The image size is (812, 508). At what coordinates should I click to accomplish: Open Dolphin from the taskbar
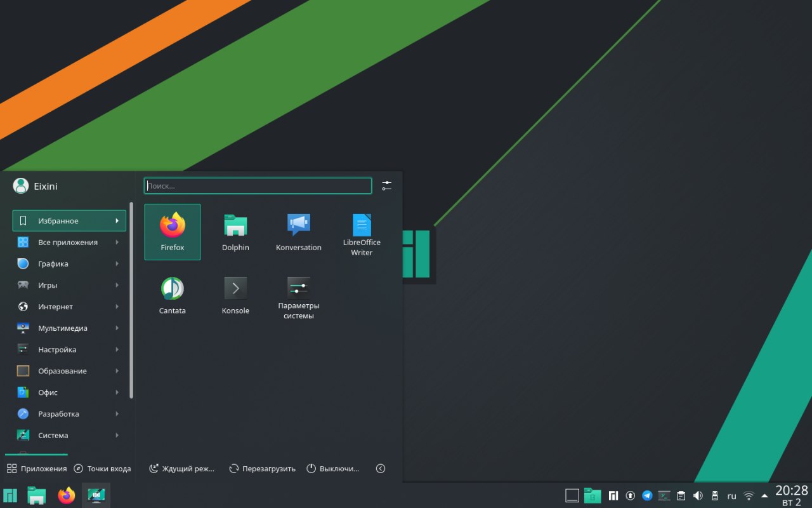(37, 495)
